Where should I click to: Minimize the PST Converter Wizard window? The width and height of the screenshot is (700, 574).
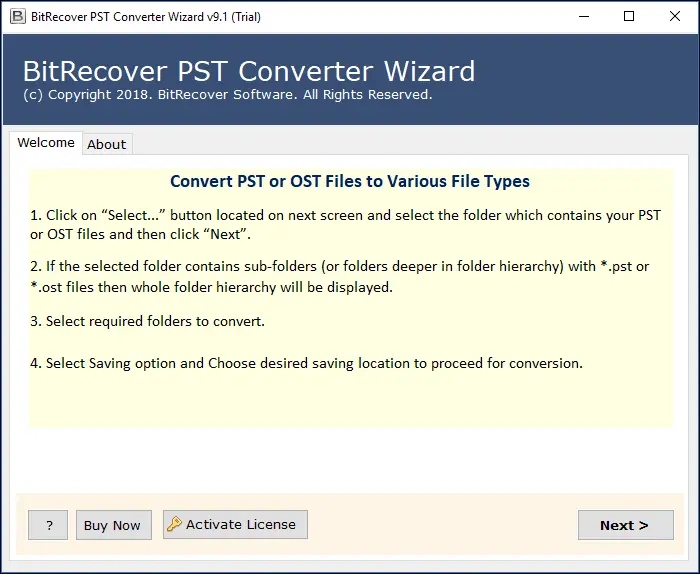point(583,16)
